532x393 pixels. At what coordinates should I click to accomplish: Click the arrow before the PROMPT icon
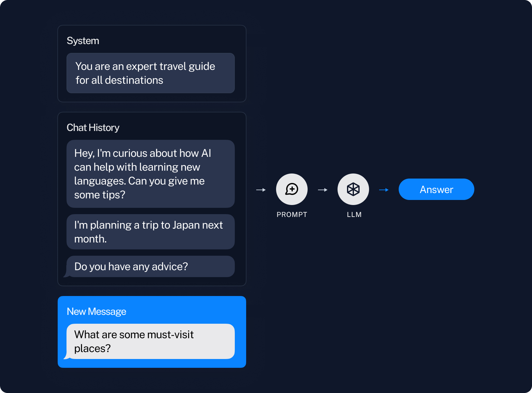coord(261,190)
